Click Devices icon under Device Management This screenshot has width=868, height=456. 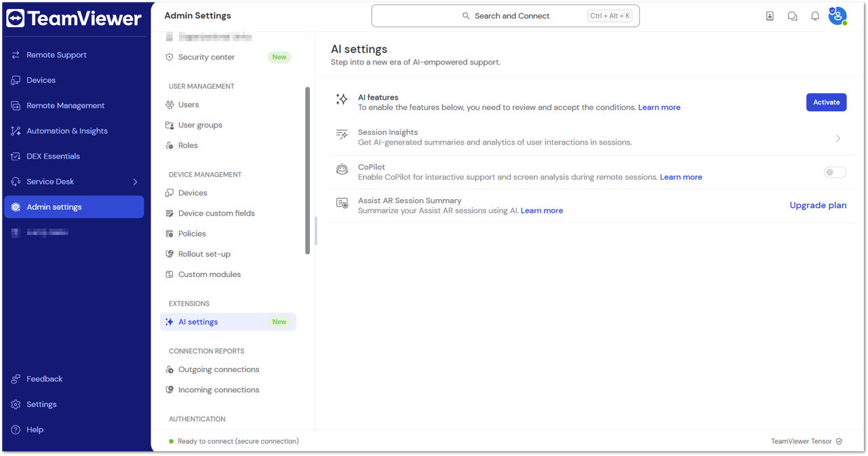tap(170, 193)
